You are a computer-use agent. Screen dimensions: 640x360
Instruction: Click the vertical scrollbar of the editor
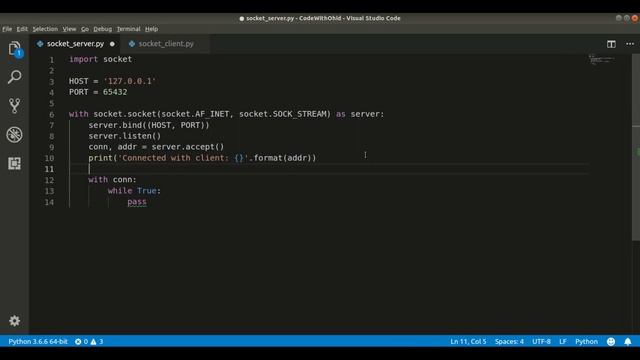pos(636,147)
